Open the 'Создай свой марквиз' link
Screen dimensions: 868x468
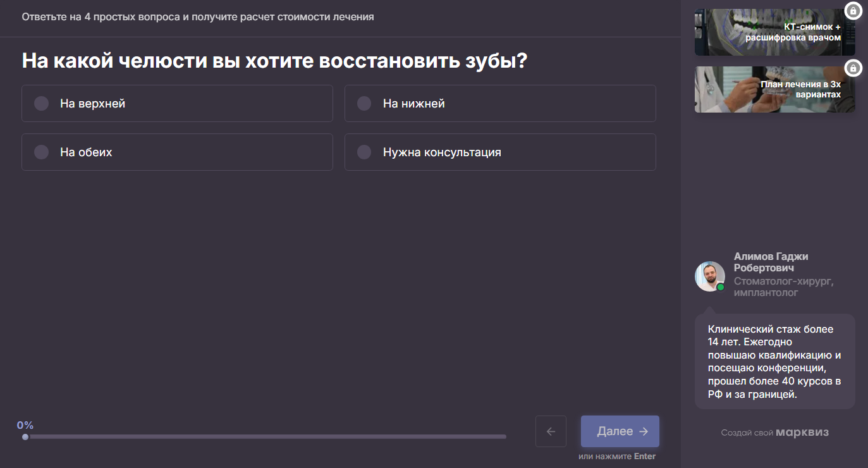coord(774,433)
